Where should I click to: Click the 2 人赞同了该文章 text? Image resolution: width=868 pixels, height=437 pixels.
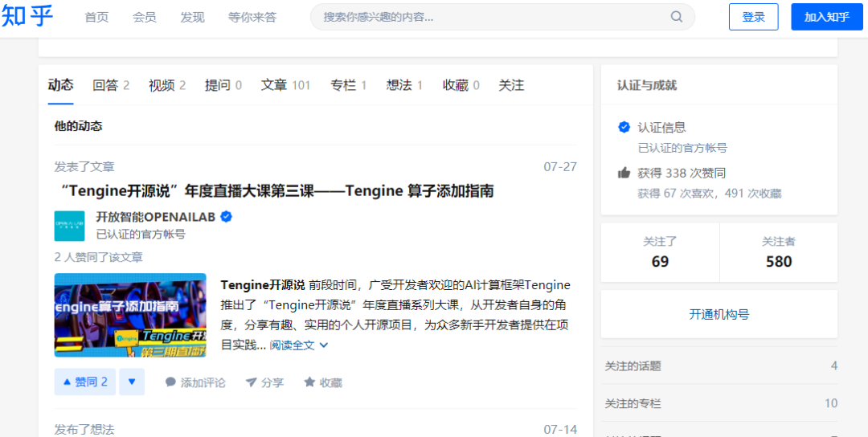99,257
